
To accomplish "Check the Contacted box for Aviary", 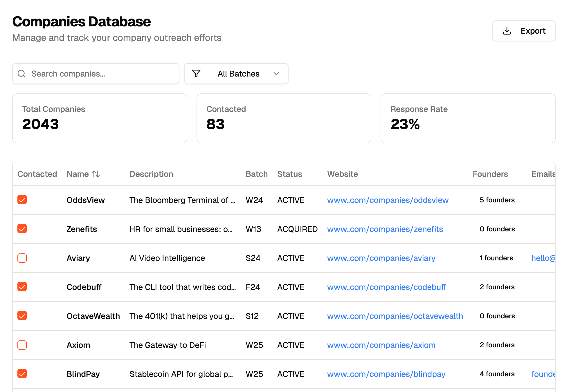I will coord(22,258).
